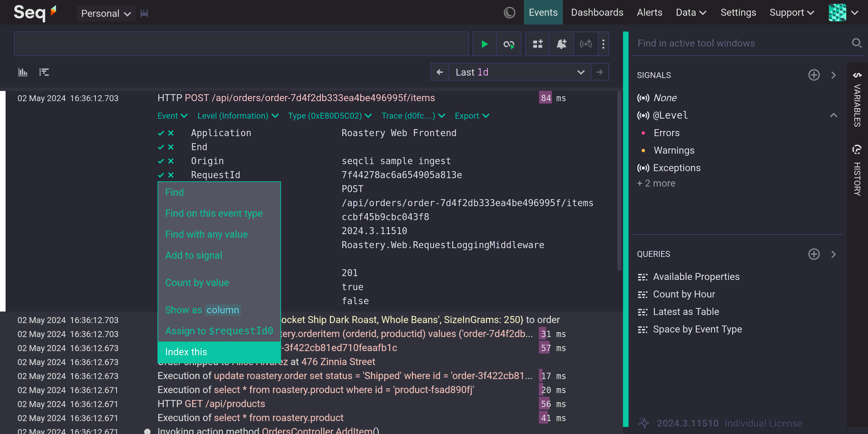Viewport: 868px width, 434px height.
Task: Click the add alert bell icon
Action: pos(561,44)
